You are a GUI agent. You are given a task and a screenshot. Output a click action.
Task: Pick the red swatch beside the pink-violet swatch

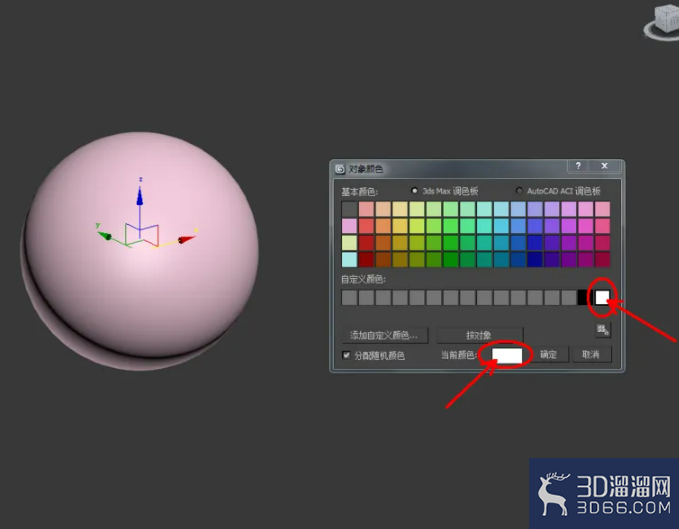[x=366, y=226]
